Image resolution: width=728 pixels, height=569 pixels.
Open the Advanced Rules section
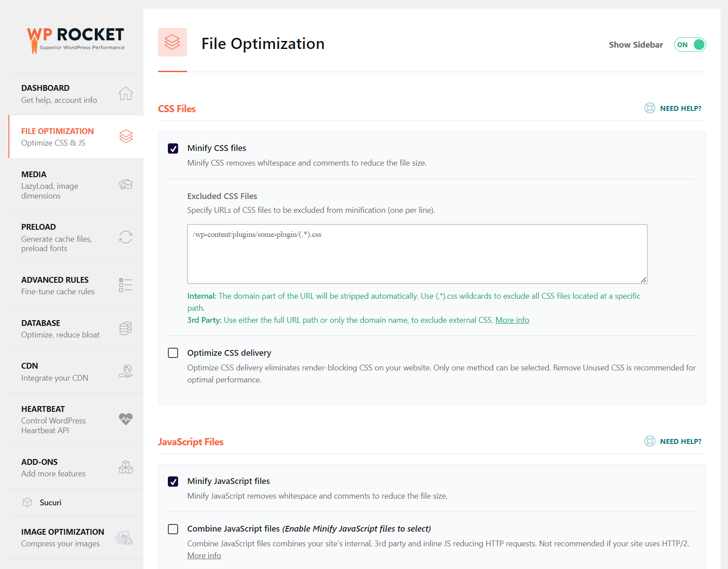pyautogui.click(x=55, y=280)
